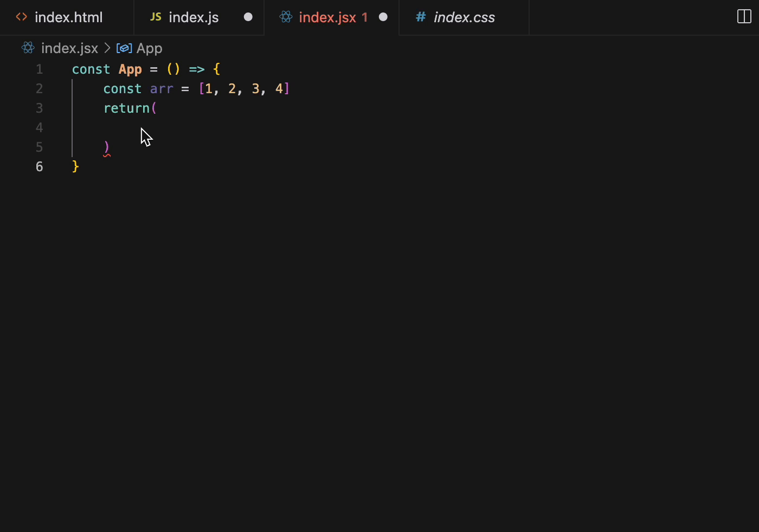The width and height of the screenshot is (759, 532).
Task: Click the JS icon on index.js tab
Action: (156, 17)
